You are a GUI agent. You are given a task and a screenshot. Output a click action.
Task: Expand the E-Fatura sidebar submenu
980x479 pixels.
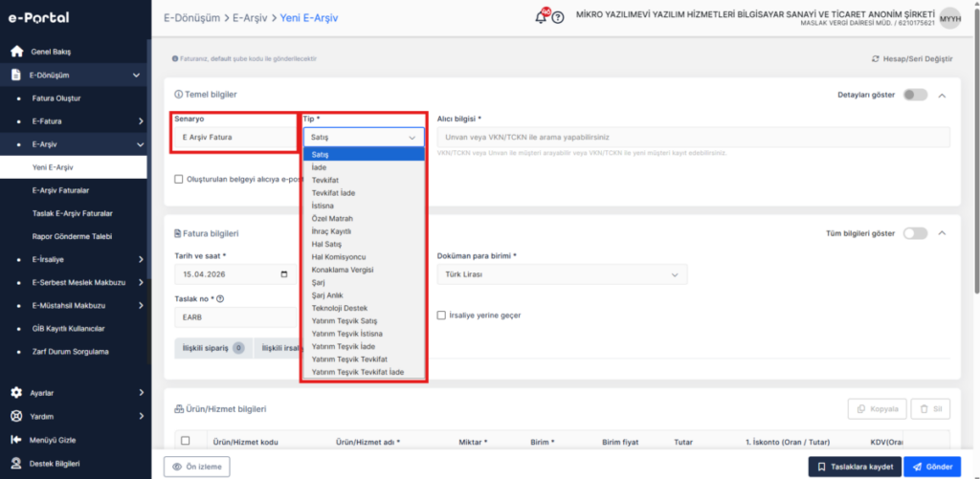click(x=141, y=121)
